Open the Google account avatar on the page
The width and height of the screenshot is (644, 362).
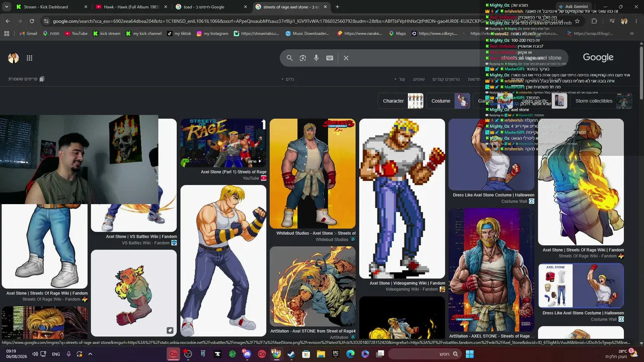14,58
